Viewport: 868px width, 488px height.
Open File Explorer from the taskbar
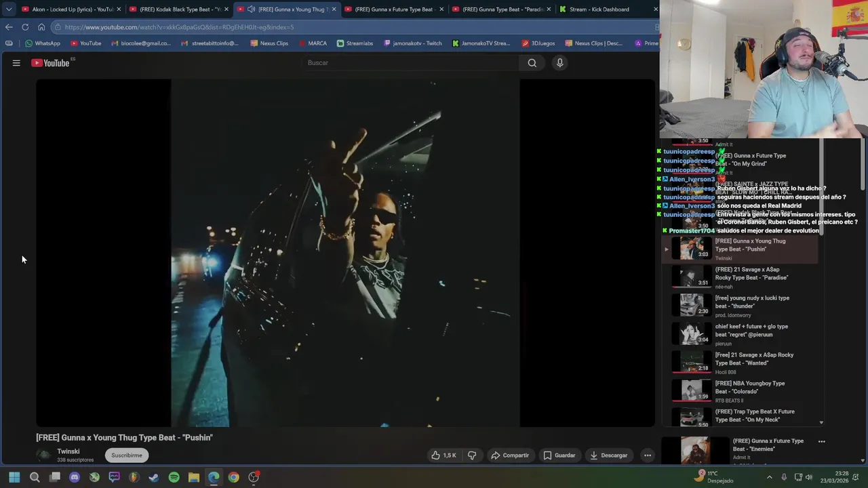[x=193, y=477]
